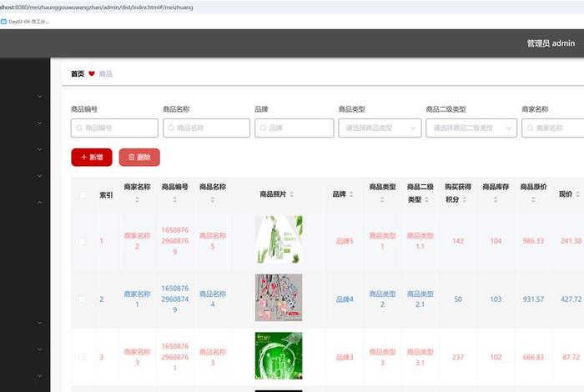
Task: Focus the 商品编号 search input
Action: coord(114,128)
